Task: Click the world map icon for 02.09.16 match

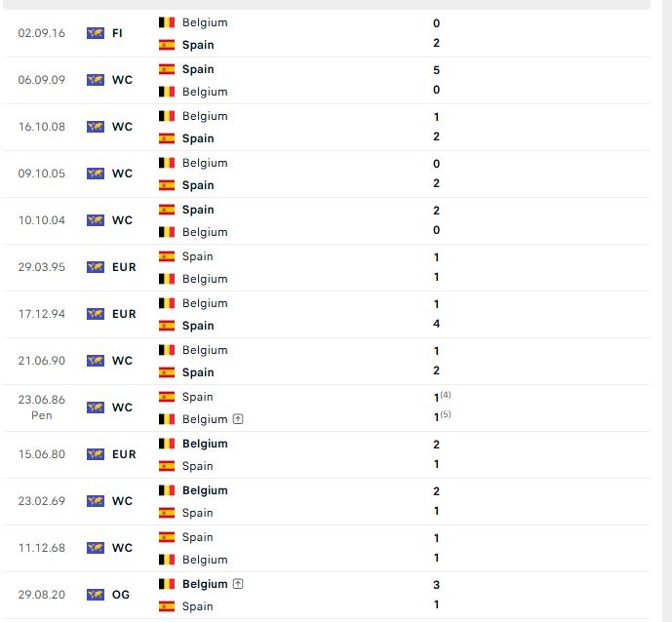Action: pyautogui.click(x=96, y=33)
